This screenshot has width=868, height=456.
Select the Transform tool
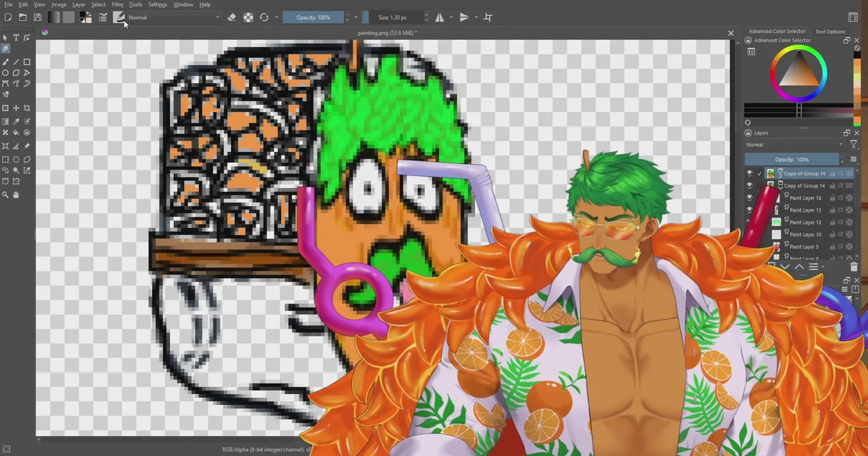[x=6, y=108]
